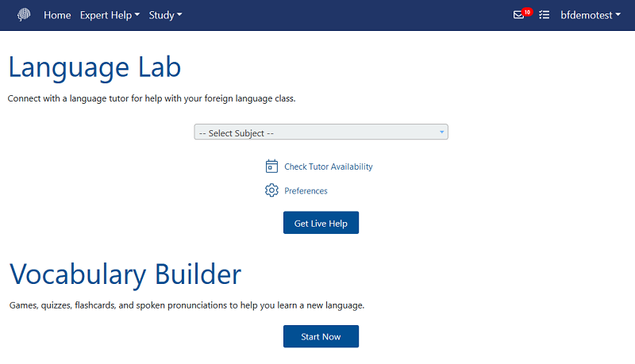
Task: Click the red 10 notification badge
Action: 527,12
